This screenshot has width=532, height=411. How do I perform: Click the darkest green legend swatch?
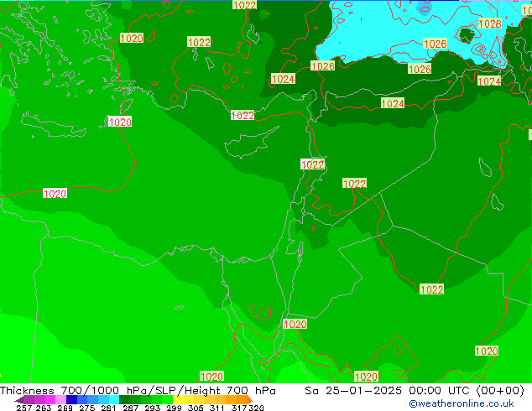124,399
